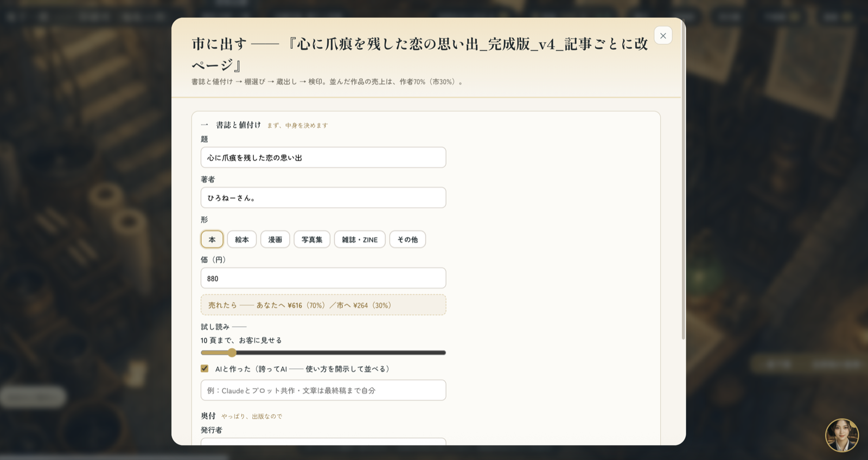
Task: Click the 奥付 section heading
Action: pyautogui.click(x=208, y=416)
